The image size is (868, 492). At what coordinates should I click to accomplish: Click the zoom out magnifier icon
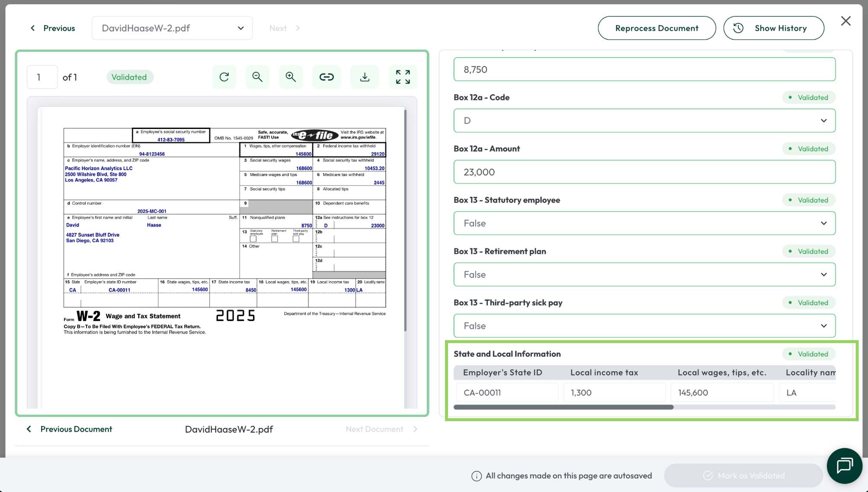pyautogui.click(x=257, y=77)
